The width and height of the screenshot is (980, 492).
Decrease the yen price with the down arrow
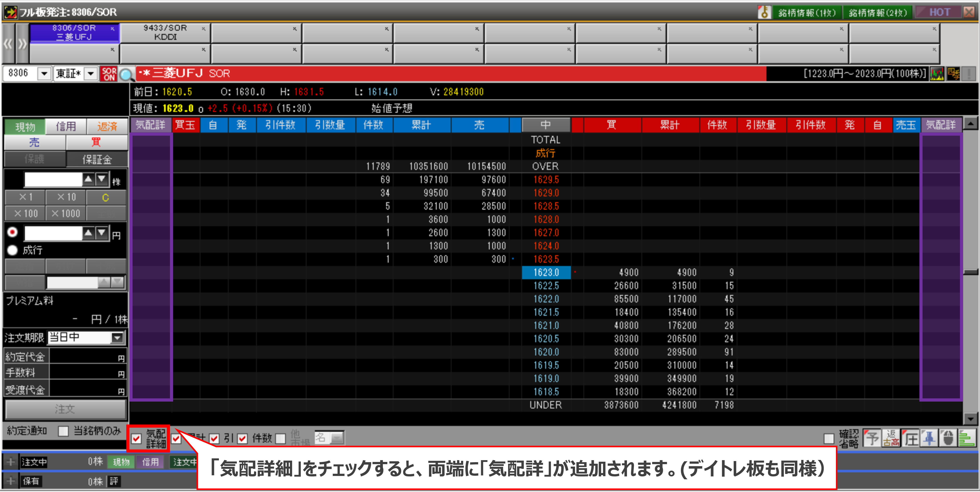pyautogui.click(x=102, y=233)
